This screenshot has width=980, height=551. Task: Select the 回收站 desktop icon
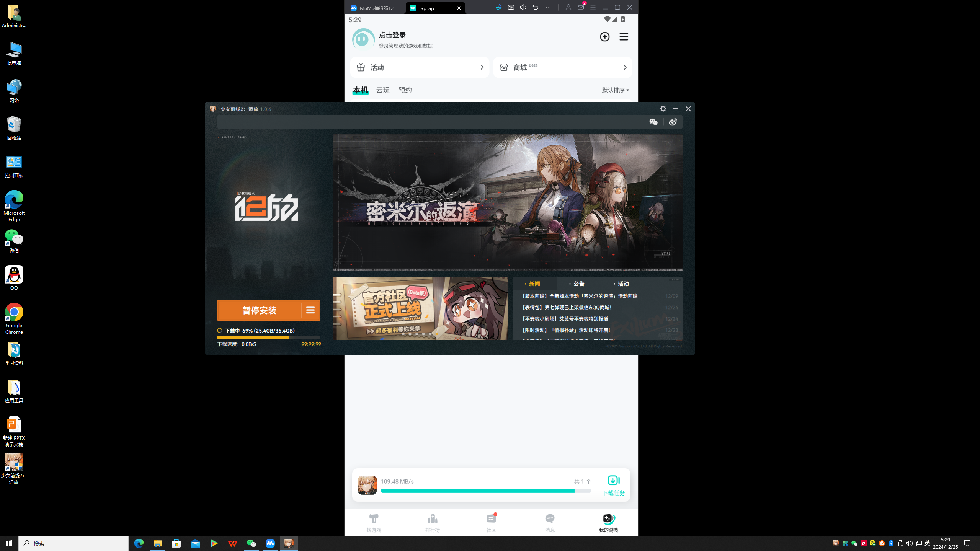[14, 128]
